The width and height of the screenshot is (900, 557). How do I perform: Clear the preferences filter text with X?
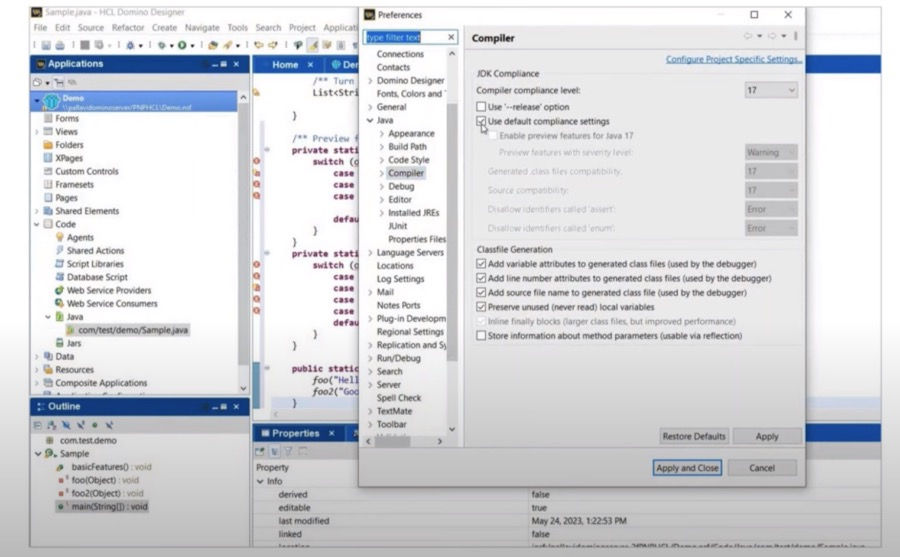coord(451,37)
